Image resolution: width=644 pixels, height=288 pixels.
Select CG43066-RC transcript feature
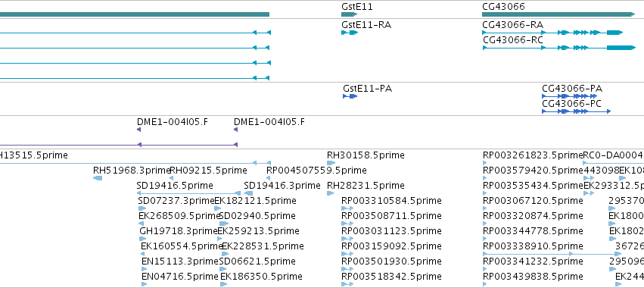[558, 48]
